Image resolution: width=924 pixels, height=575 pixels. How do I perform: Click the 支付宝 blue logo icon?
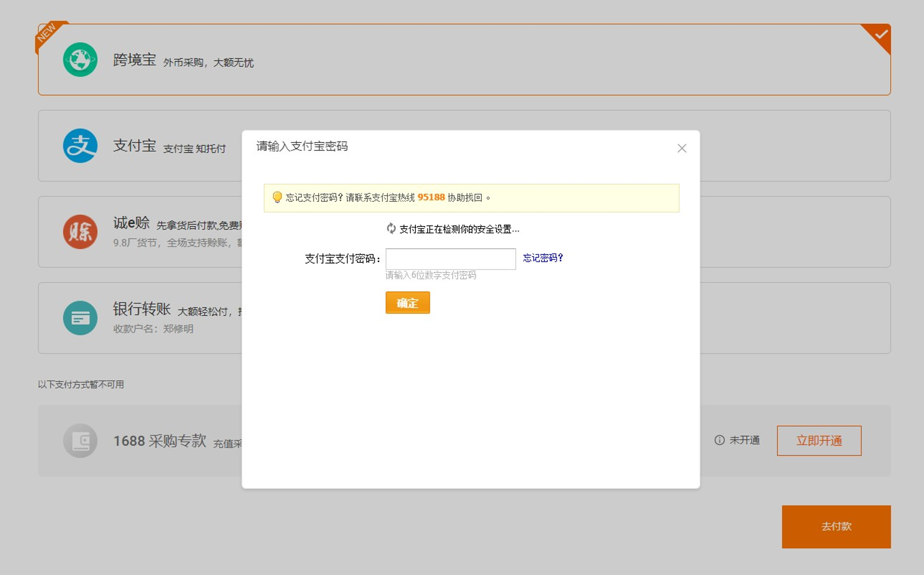80,146
